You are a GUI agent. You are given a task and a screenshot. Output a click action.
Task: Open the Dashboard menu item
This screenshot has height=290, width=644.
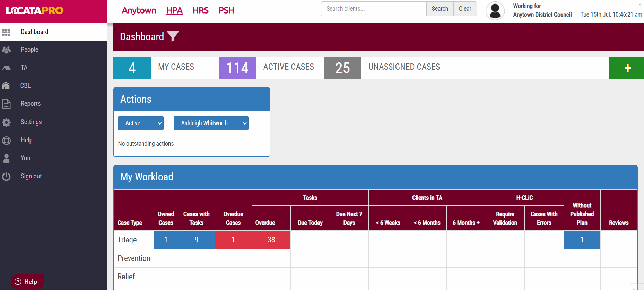click(x=53, y=32)
